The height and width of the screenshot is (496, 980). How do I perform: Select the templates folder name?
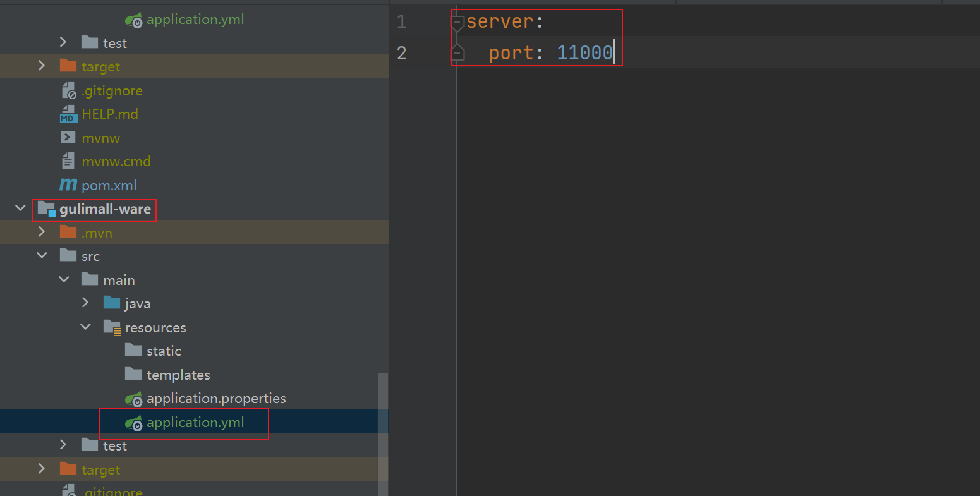coord(178,375)
